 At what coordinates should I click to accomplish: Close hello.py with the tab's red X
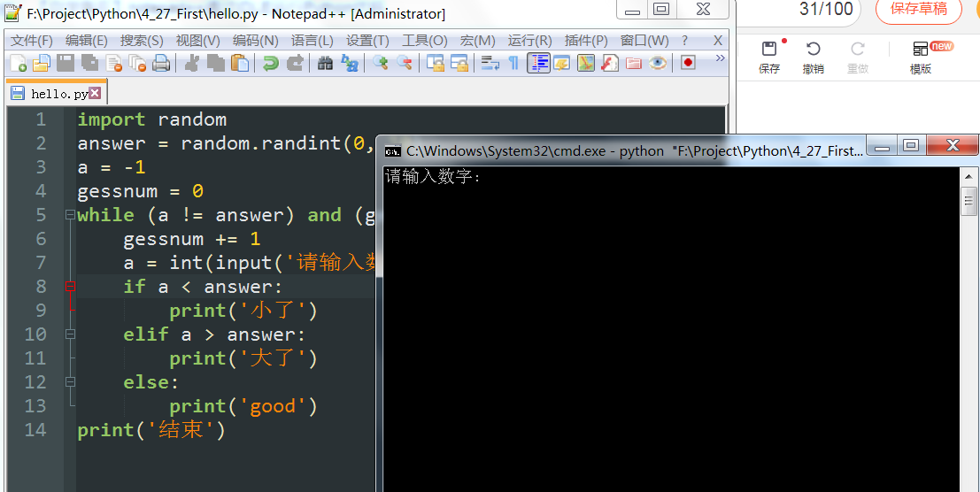click(x=95, y=94)
